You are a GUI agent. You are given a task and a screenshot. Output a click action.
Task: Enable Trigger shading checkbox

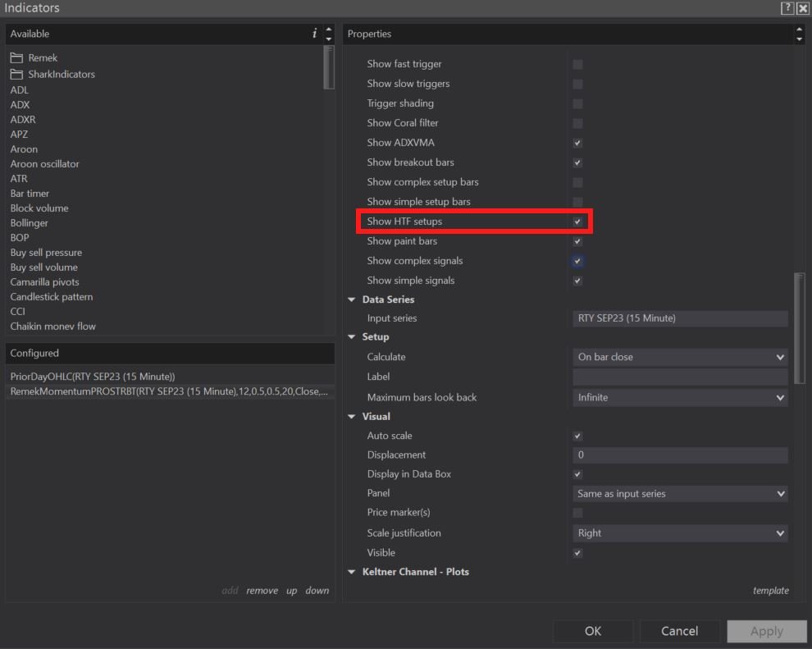pyautogui.click(x=577, y=103)
